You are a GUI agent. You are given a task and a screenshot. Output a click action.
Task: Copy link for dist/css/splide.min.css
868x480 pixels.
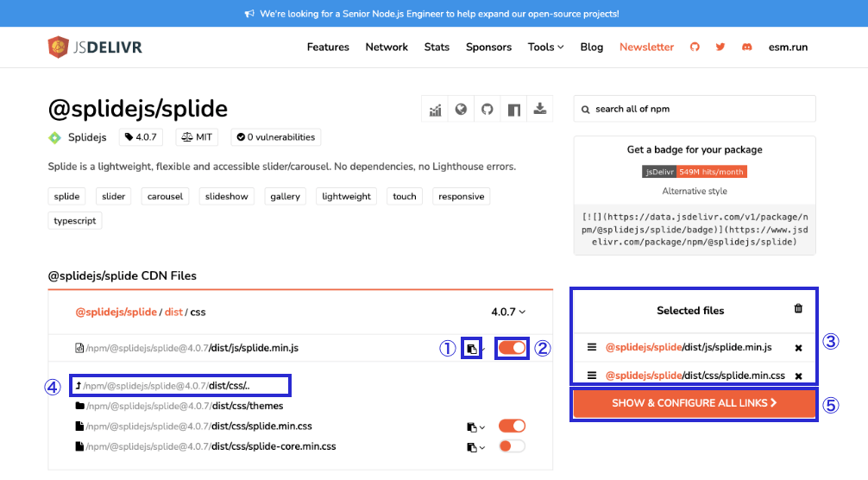[472, 426]
